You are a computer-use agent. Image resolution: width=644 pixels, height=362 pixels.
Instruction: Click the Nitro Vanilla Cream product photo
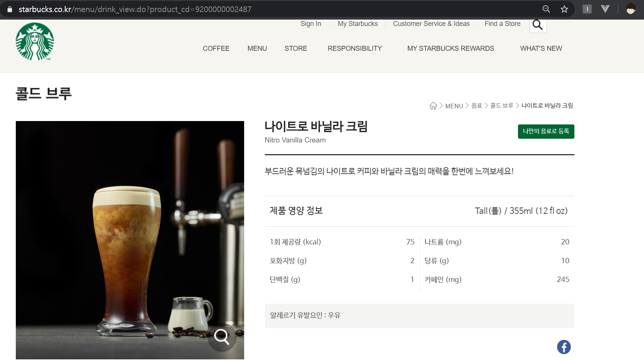tap(130, 240)
